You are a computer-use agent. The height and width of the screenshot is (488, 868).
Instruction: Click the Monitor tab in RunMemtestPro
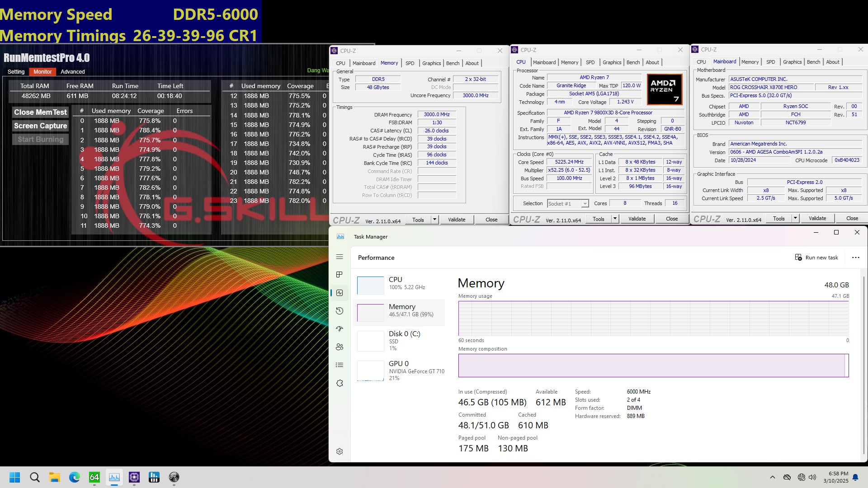click(42, 71)
